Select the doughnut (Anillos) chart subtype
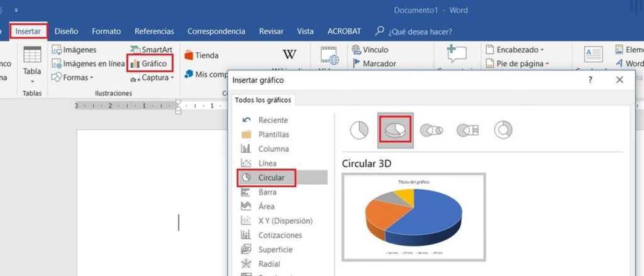644x276 pixels. [503, 130]
